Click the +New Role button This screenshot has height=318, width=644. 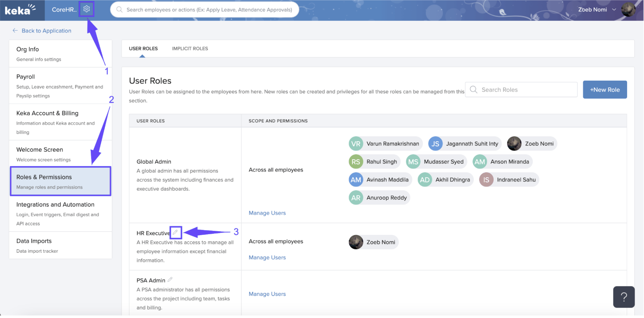point(604,90)
